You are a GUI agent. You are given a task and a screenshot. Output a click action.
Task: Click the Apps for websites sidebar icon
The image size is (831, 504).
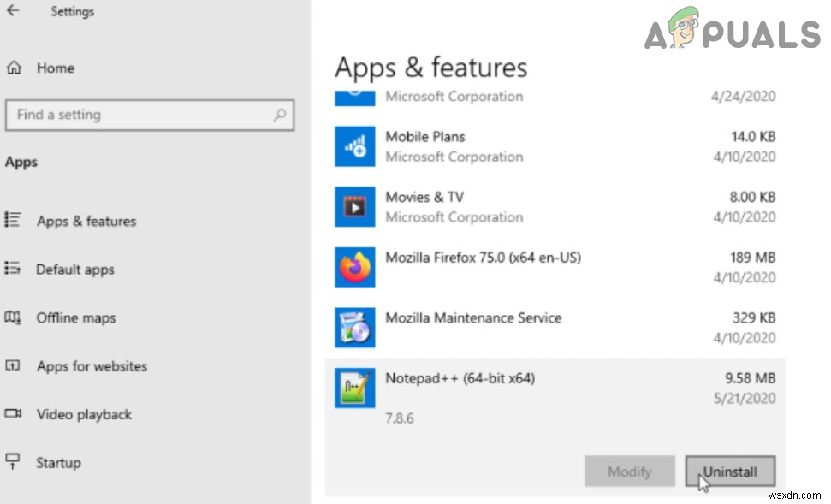pos(15,366)
